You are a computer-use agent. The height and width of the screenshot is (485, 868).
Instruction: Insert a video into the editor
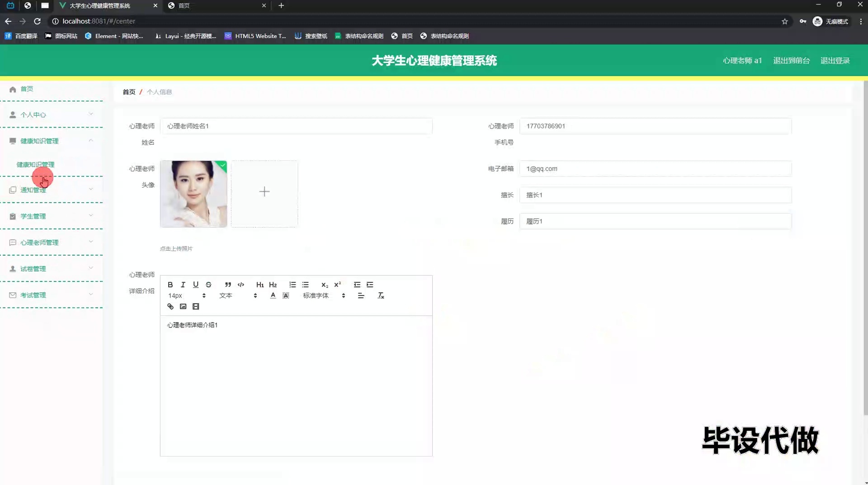pos(196,306)
